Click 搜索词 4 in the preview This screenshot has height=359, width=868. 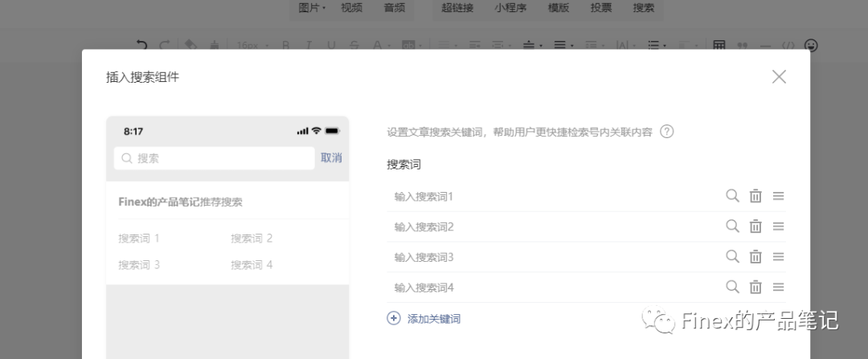252,265
